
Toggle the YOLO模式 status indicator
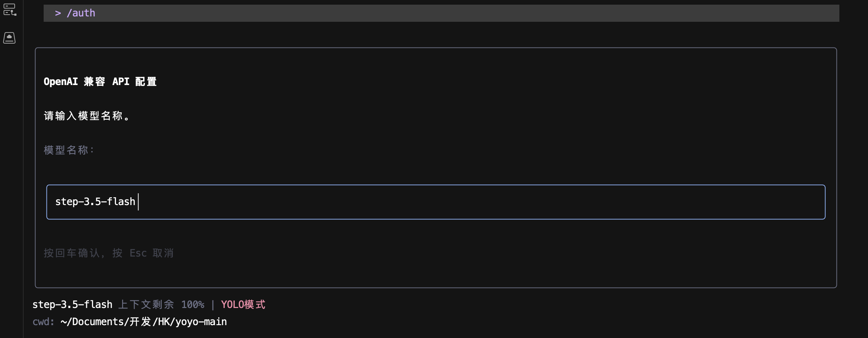(x=243, y=305)
